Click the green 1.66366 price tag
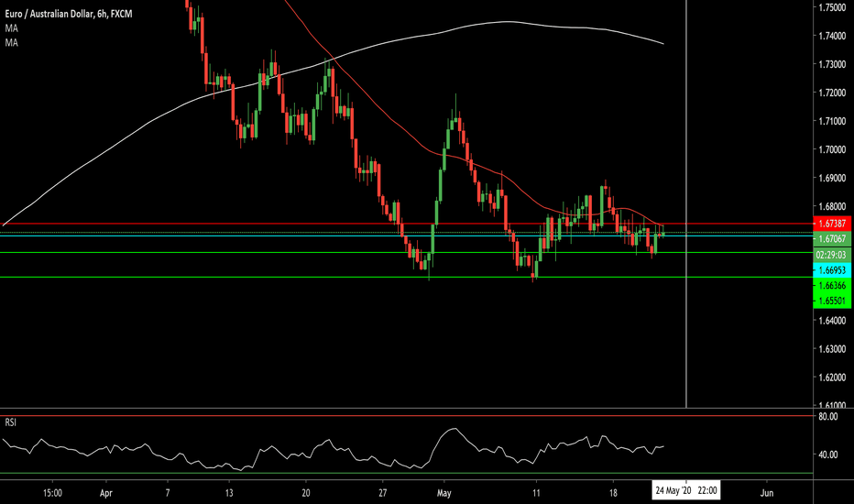 (x=832, y=286)
